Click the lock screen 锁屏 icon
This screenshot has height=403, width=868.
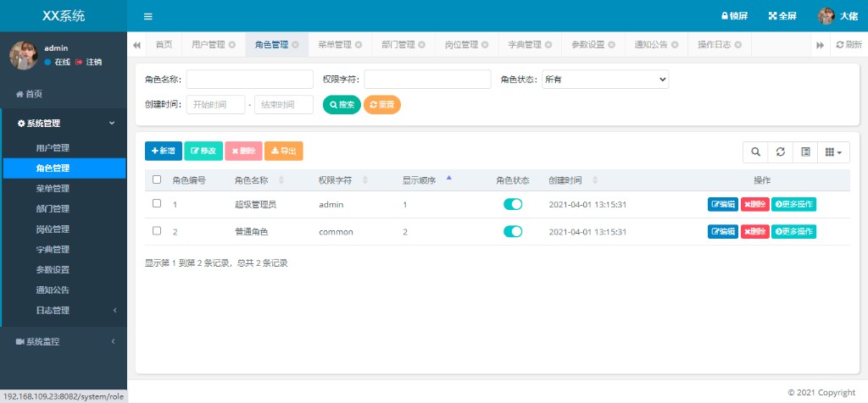[735, 16]
